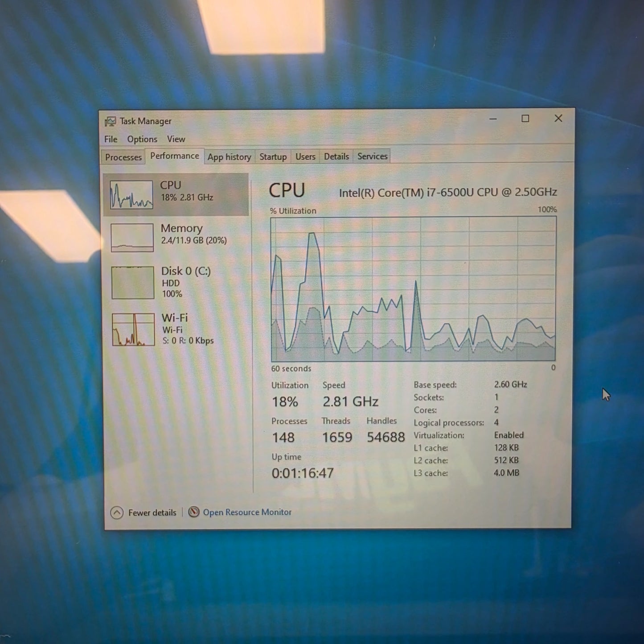Viewport: 644px width, 644px height.
Task: Click the Task Manager title bar icon
Action: [x=110, y=121]
